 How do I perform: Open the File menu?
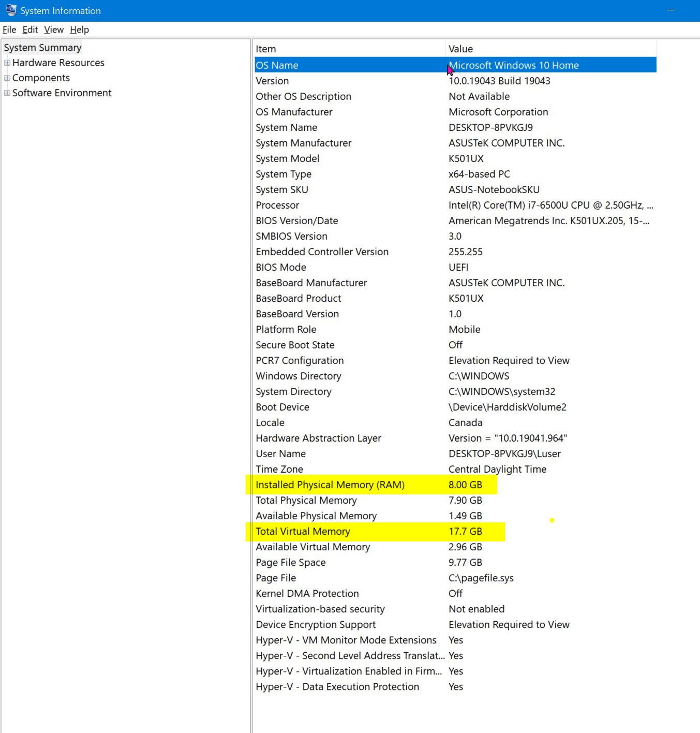[x=9, y=30]
